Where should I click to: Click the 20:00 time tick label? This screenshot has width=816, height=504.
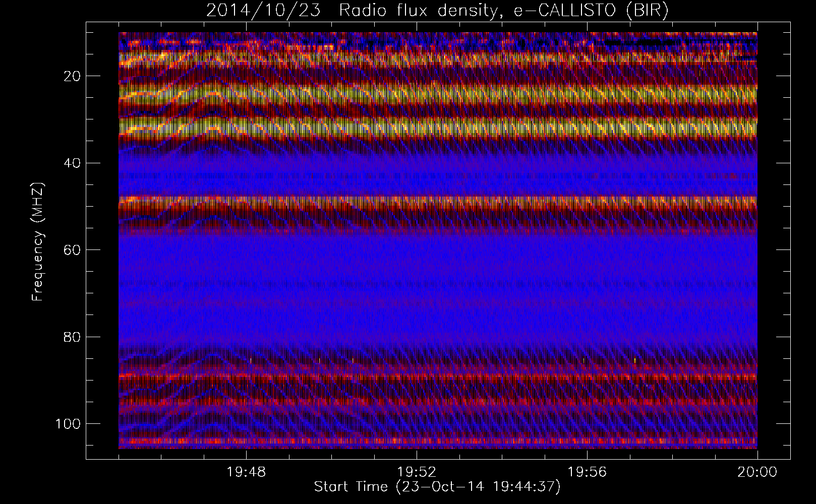757,472
